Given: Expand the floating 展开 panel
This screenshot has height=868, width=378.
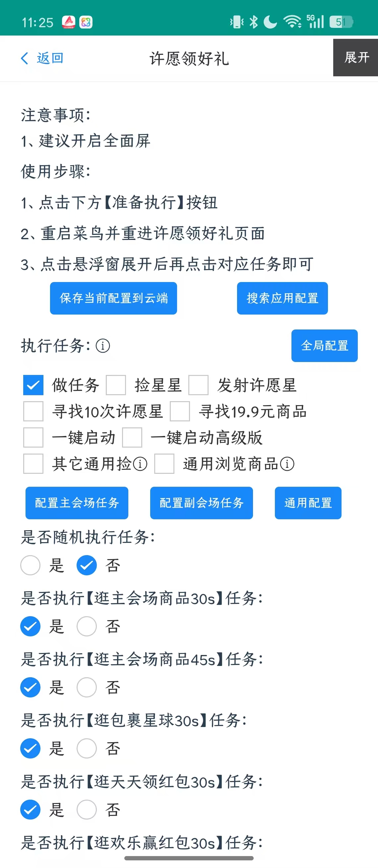Looking at the screenshot, I should pos(356,58).
